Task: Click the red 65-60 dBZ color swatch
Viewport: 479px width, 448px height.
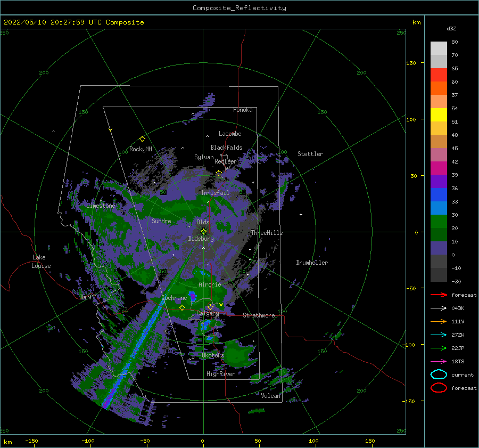Action: (x=439, y=75)
